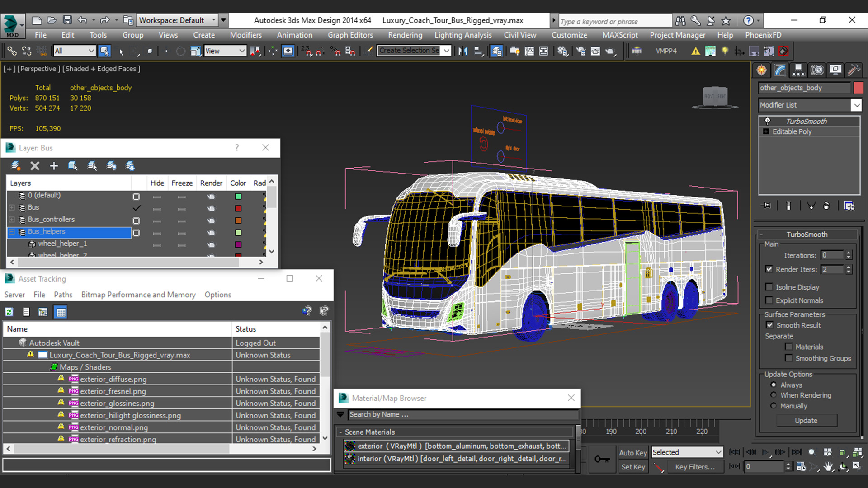Toggle the TurboSmooth lightbulb icon
The height and width of the screenshot is (488, 868).
click(767, 121)
